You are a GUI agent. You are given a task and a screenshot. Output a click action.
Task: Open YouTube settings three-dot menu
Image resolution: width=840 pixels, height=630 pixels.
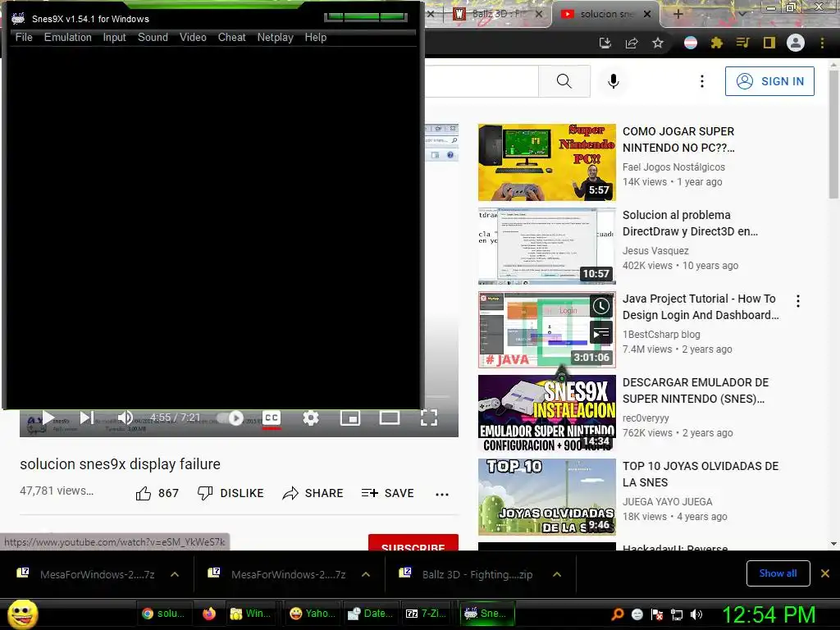click(702, 81)
